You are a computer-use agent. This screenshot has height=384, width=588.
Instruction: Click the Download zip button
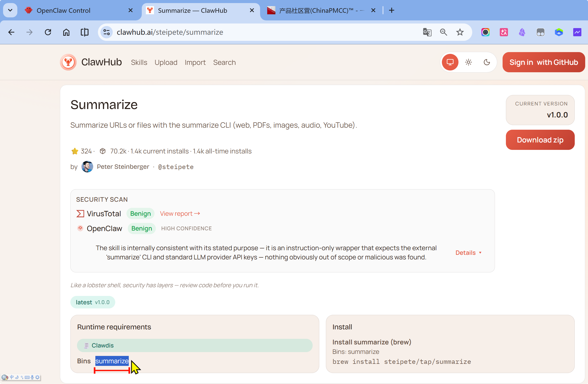pos(540,140)
